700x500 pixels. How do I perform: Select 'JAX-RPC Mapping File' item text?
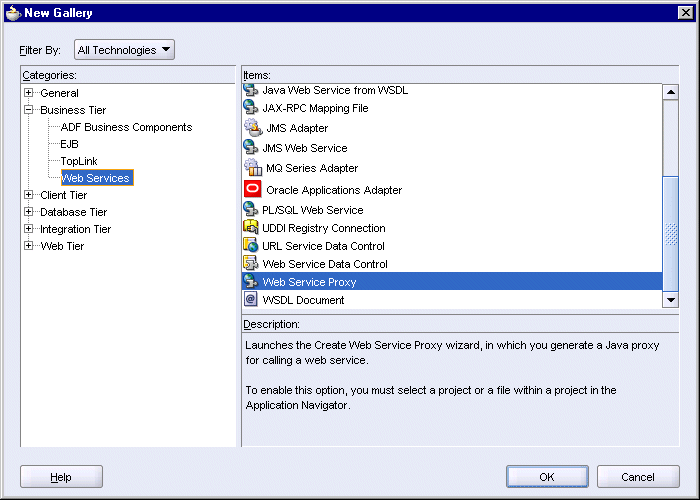[x=315, y=108]
